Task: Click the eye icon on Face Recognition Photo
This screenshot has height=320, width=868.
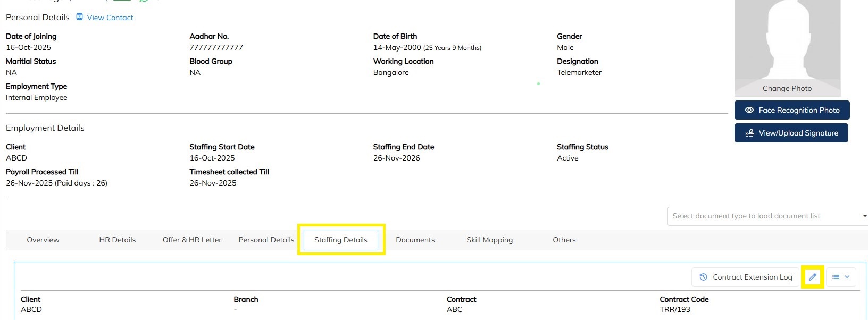Action: click(749, 110)
